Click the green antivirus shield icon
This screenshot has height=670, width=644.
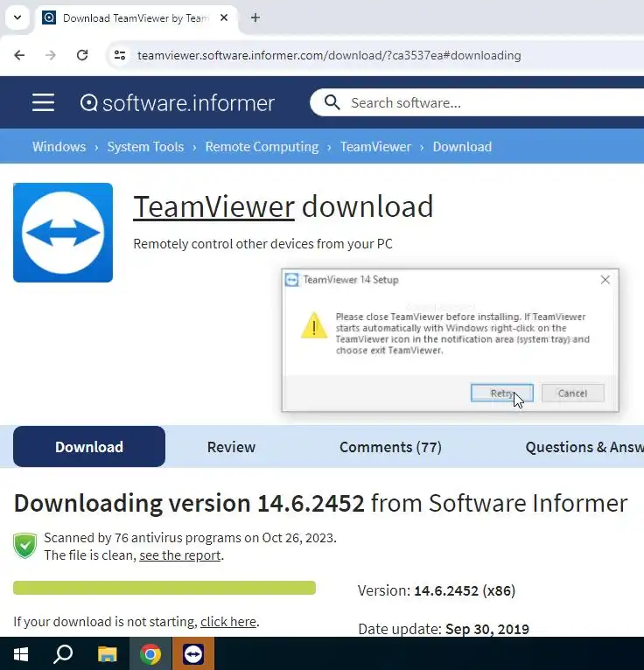click(x=25, y=546)
